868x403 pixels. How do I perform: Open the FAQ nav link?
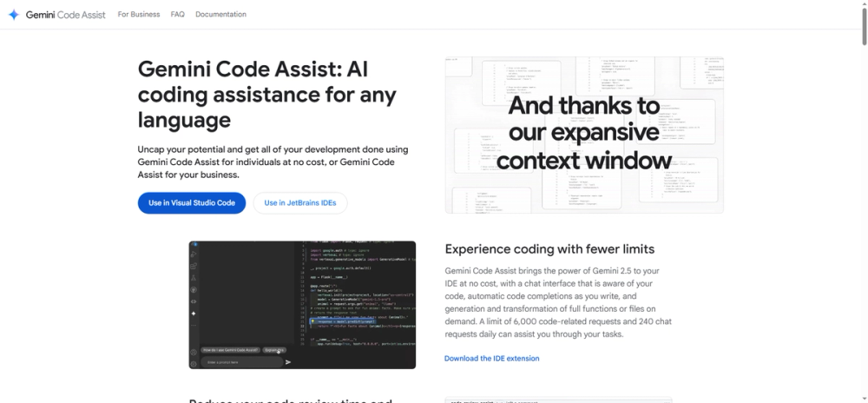(x=178, y=15)
